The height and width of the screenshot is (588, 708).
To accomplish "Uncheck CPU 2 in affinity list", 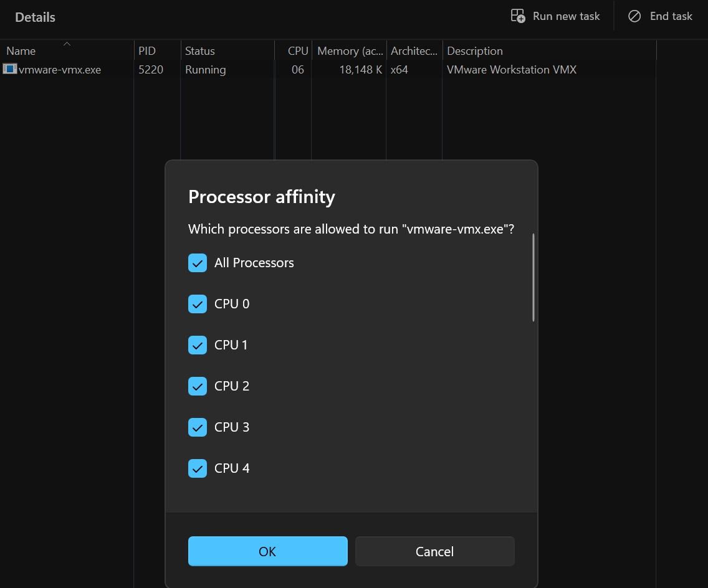I will pos(198,386).
